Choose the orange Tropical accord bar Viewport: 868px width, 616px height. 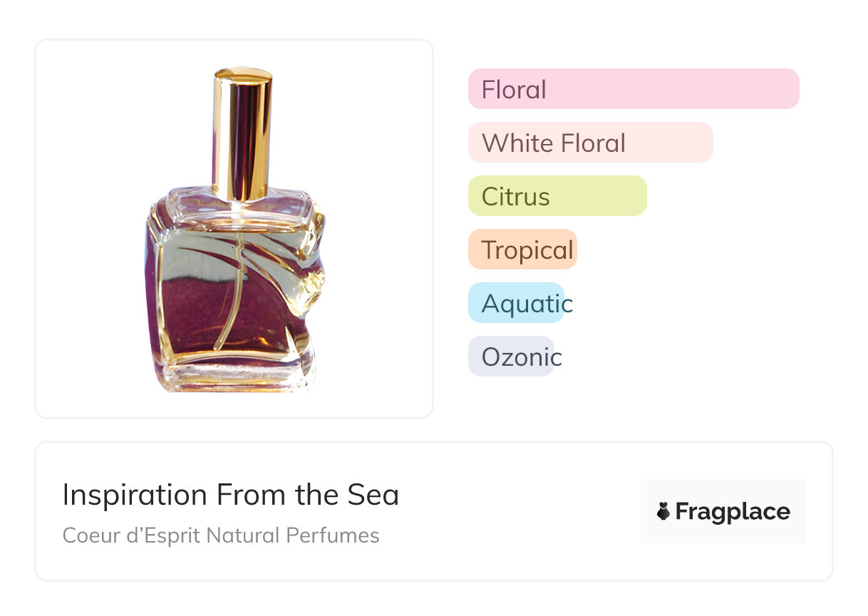tap(522, 250)
